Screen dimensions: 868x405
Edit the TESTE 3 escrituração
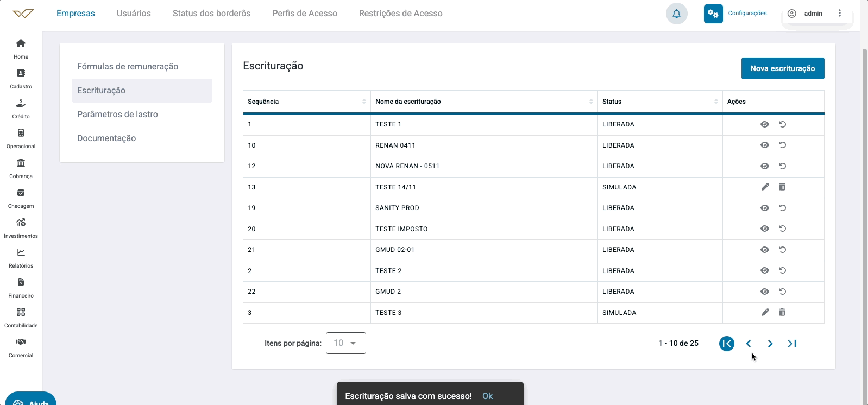pos(765,312)
